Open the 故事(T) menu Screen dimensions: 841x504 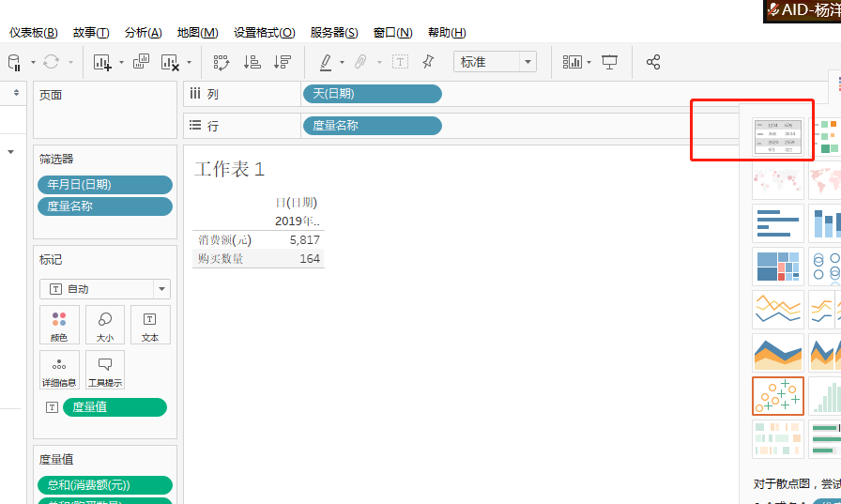click(91, 33)
